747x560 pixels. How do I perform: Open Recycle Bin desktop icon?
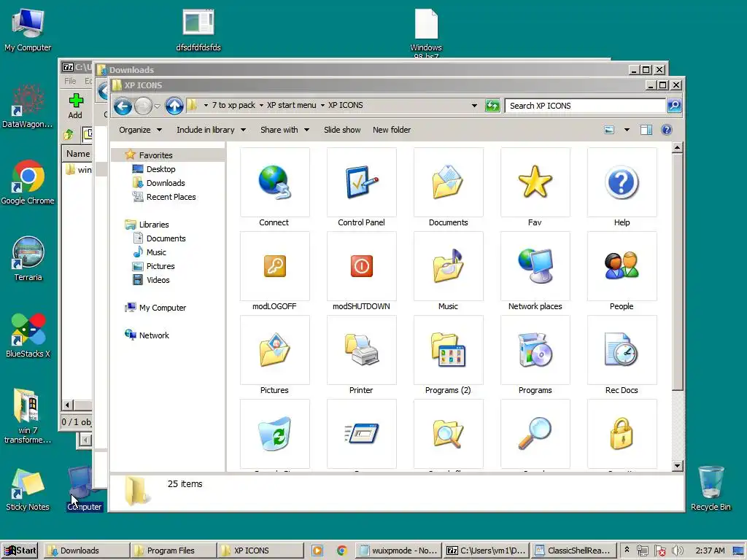pyautogui.click(x=711, y=488)
